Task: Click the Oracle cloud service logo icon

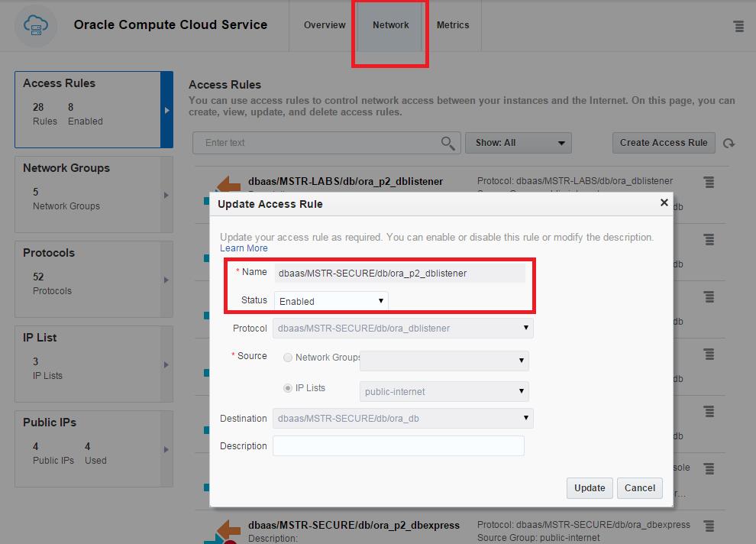Action: [x=35, y=25]
